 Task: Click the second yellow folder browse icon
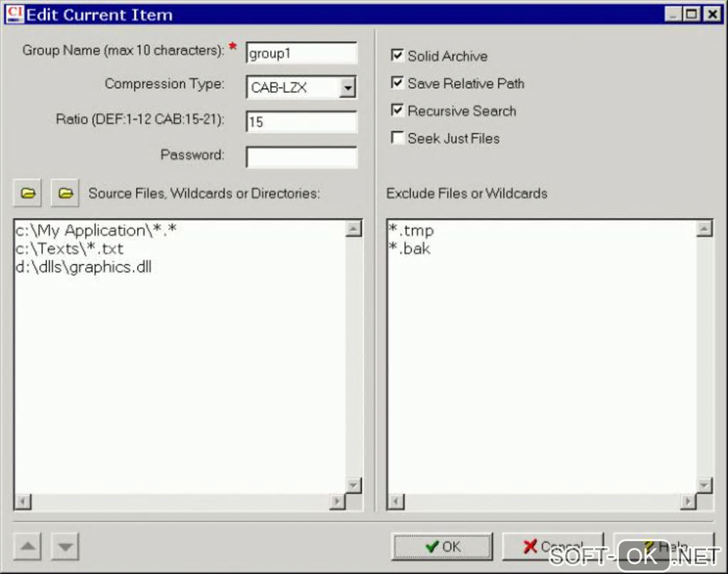coord(65,193)
